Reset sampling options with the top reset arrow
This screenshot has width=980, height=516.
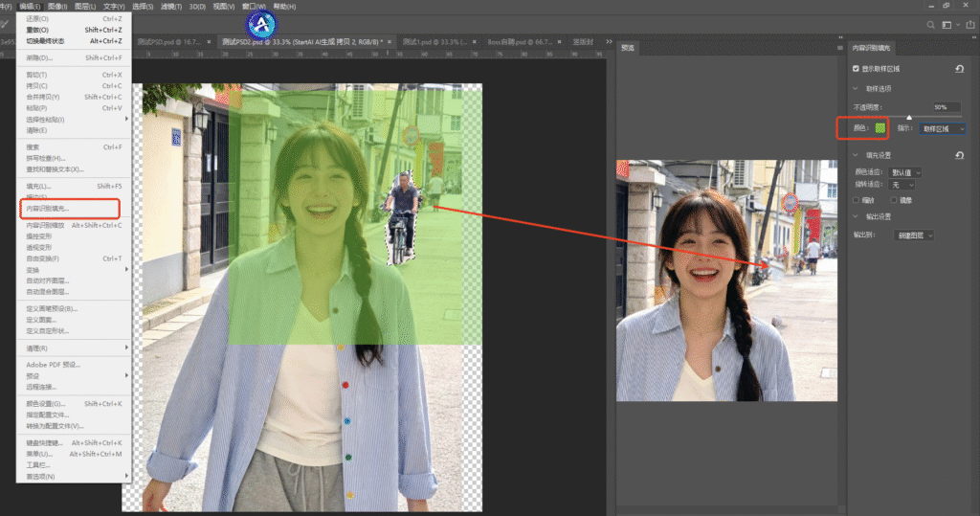tap(959, 69)
